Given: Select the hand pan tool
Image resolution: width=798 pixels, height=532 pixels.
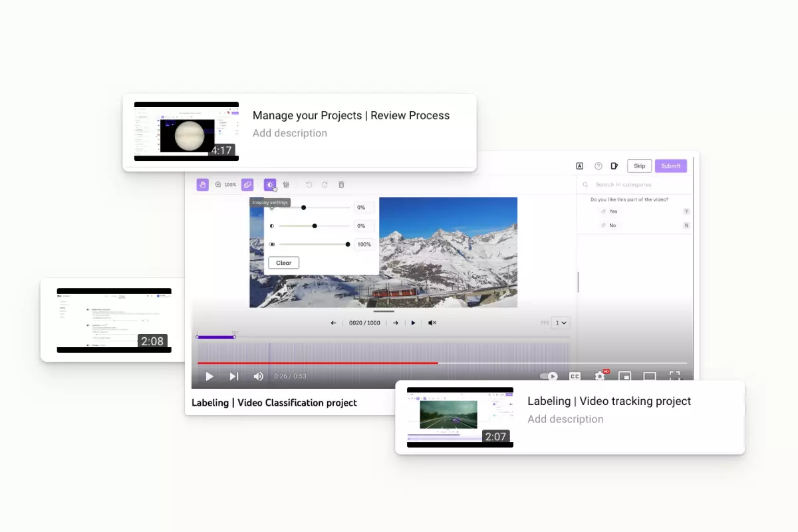Looking at the screenshot, I should pyautogui.click(x=202, y=185).
